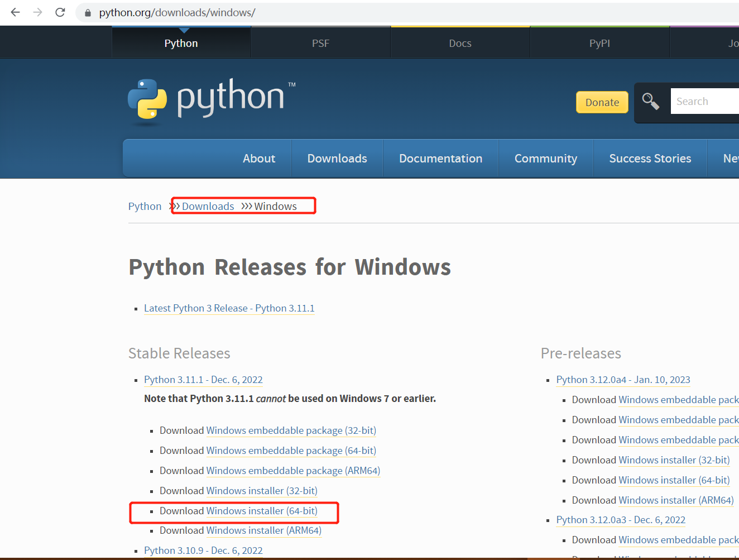
Task: Open Latest Python 3 Release 3.11.1 link
Action: (x=229, y=308)
